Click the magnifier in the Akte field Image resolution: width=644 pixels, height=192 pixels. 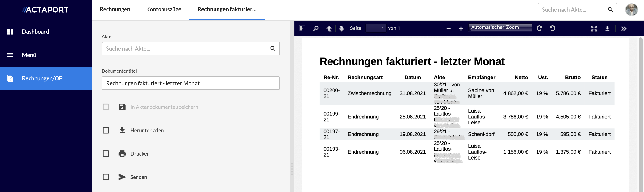point(273,48)
